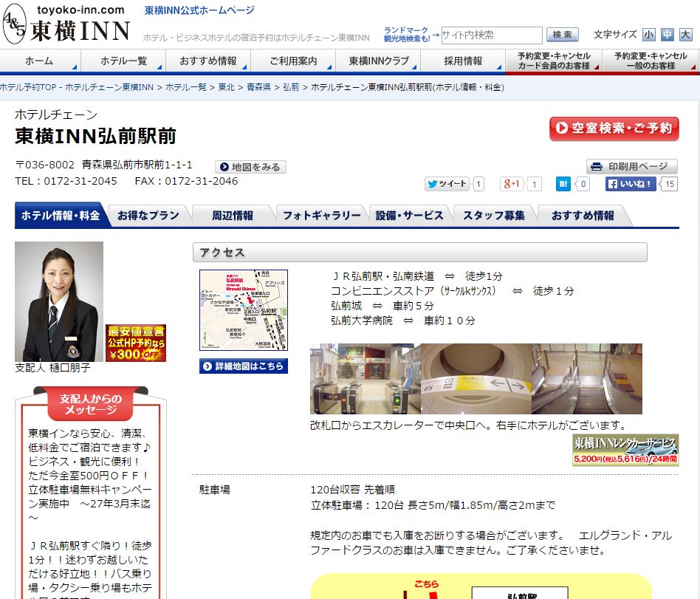This screenshot has width=700, height=599.
Task: Open 予約変更・キャンセル 一般のお客様
Action: pyautogui.click(x=651, y=61)
